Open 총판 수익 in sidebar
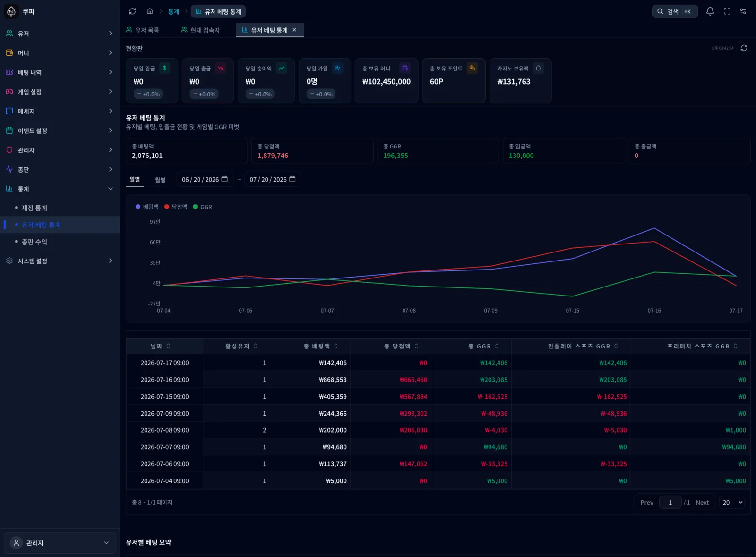The width and height of the screenshot is (756, 557). coord(34,242)
